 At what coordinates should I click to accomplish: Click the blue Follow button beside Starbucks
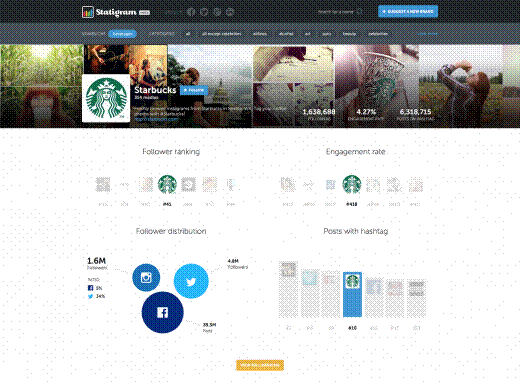[x=194, y=90]
